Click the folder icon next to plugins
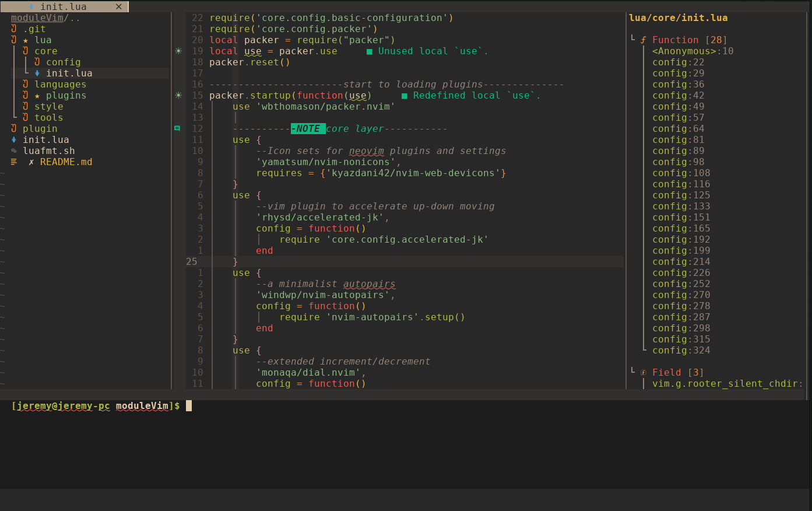This screenshot has height=511, width=812. 26,96
